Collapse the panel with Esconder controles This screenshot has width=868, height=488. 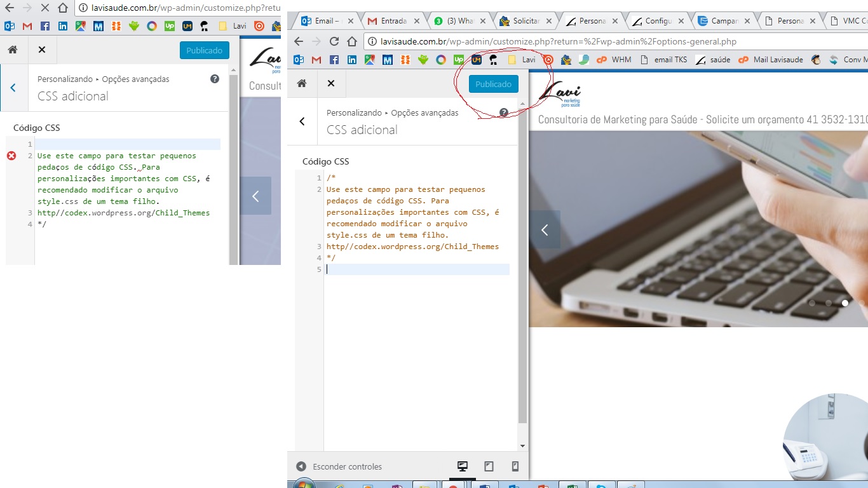point(339,466)
